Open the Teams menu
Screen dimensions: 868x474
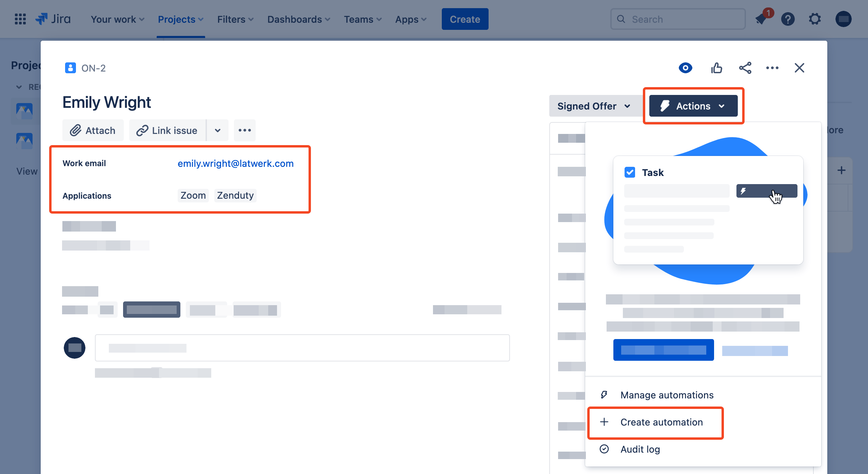click(363, 19)
